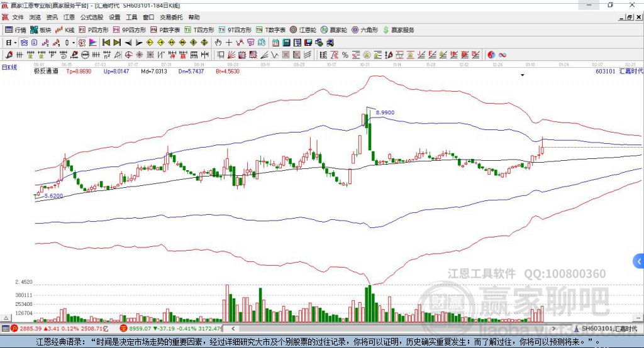644x348 pixels.
Task: Click the 8.9900 high price label
Action: pyautogui.click(x=385, y=112)
